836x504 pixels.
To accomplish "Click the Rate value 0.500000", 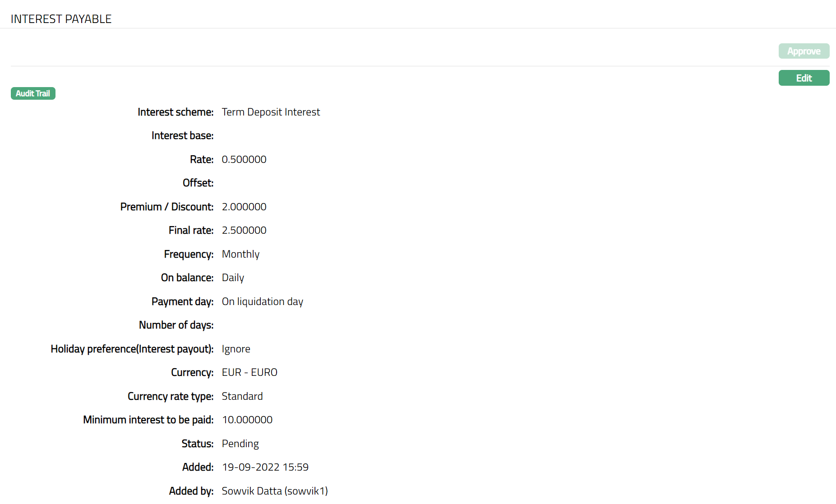I will point(244,159).
